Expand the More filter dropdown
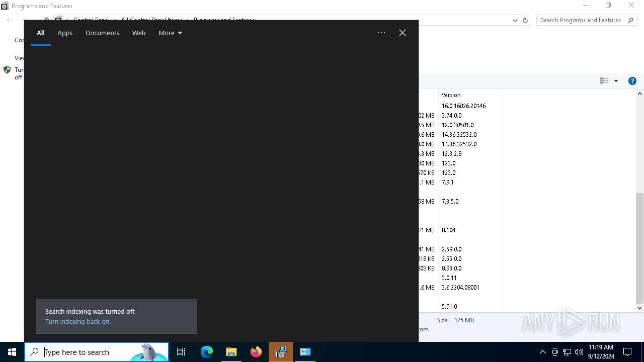644x362 pixels. tap(171, 33)
